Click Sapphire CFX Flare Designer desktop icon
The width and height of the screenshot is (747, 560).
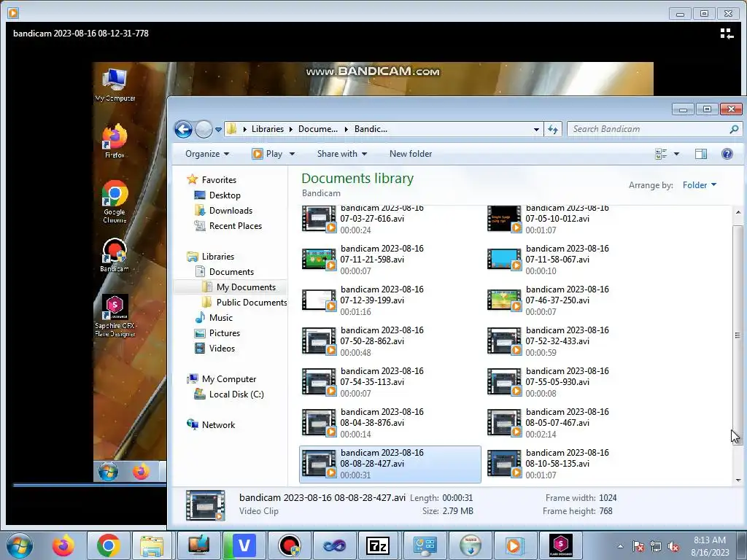click(115, 315)
